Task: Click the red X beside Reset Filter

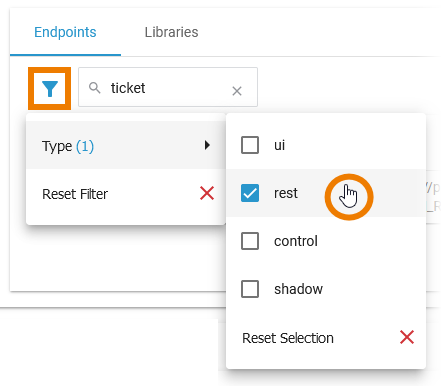Action: (x=207, y=193)
